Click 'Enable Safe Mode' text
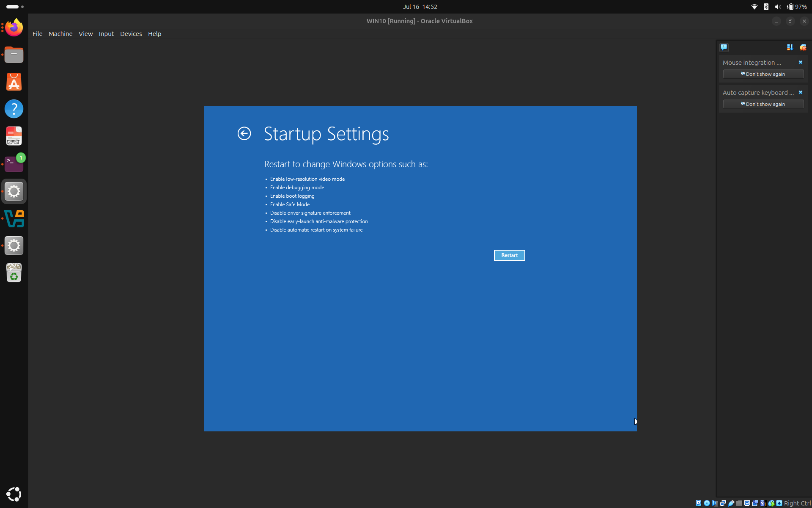This screenshot has width=812, height=508. pos(290,204)
